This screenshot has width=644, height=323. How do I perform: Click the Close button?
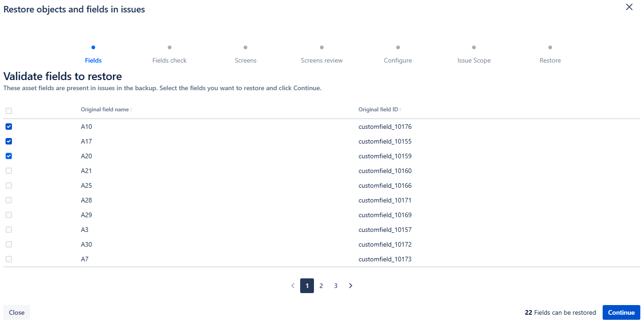17,312
